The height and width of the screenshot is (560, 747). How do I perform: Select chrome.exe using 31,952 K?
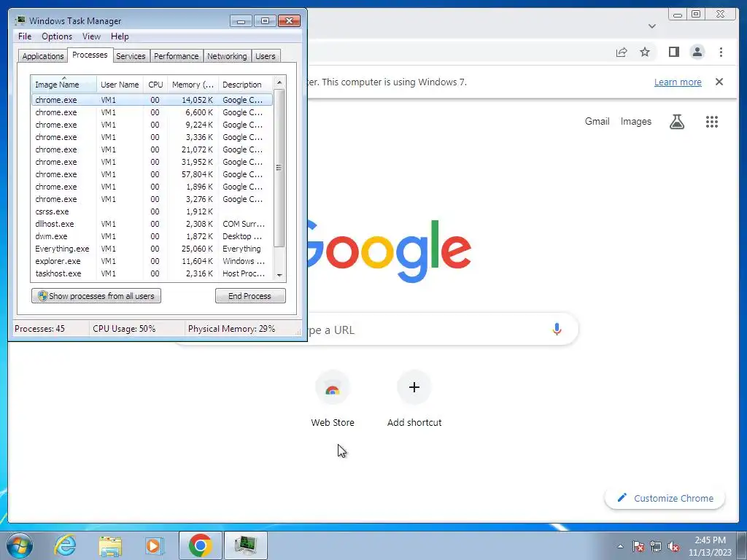(x=152, y=162)
